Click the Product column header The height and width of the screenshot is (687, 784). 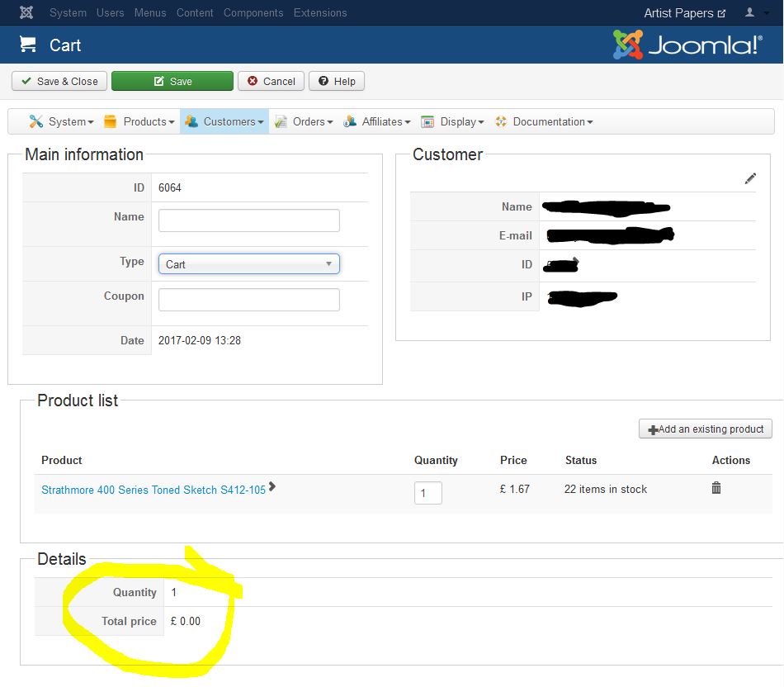[x=62, y=460]
